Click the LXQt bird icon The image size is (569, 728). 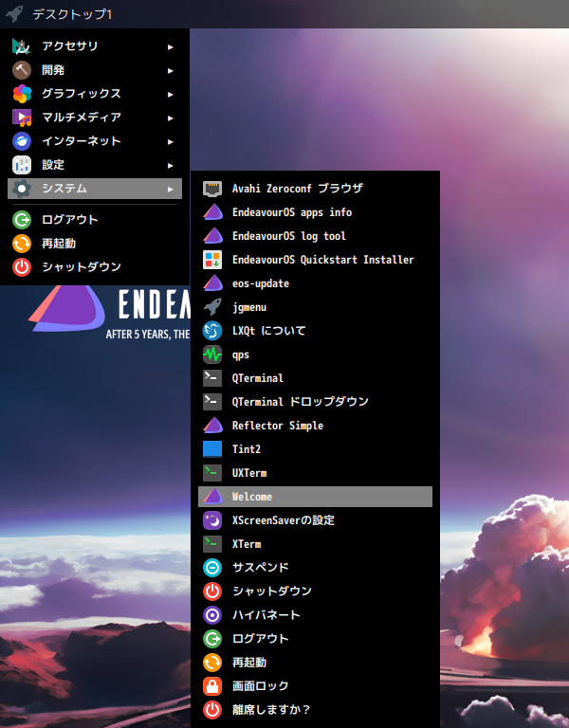[212, 331]
